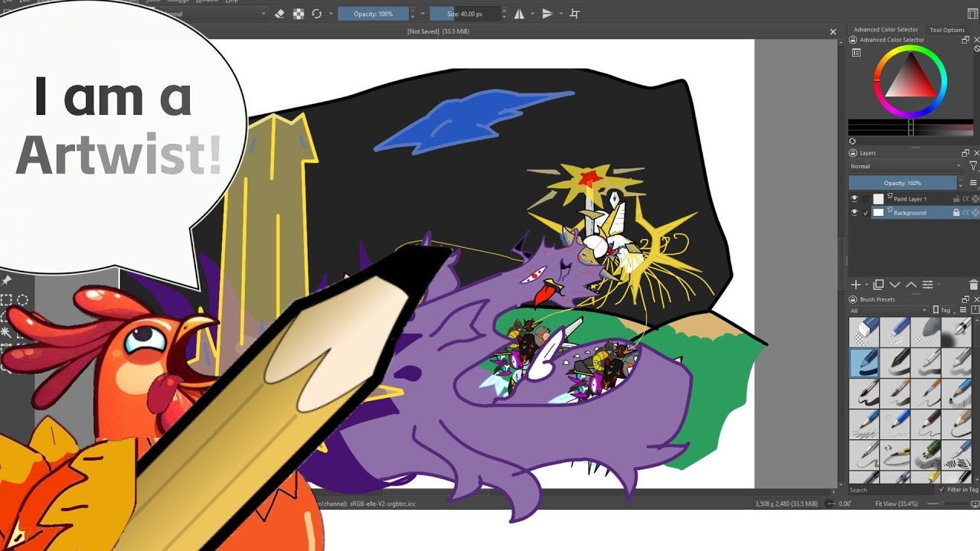Viewport: 980px width, 551px height.
Task: Lock the Brush Presets docker
Action: [x=853, y=300]
